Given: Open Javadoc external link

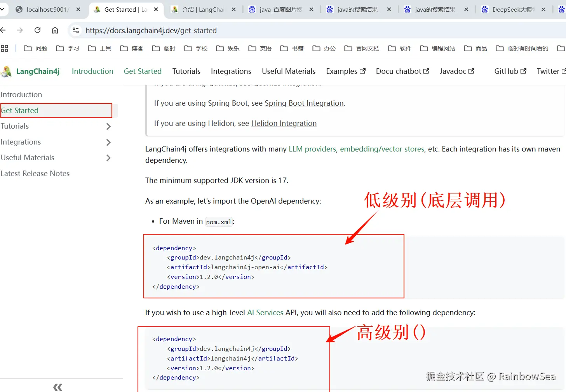Looking at the screenshot, I should tap(457, 71).
